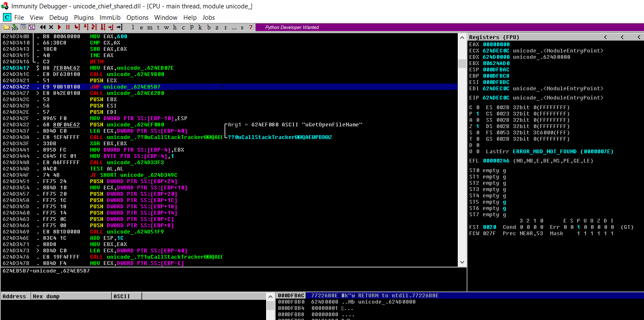Click the Go to address arrow icon
The height and width of the screenshot is (320, 644).
coord(119,27)
